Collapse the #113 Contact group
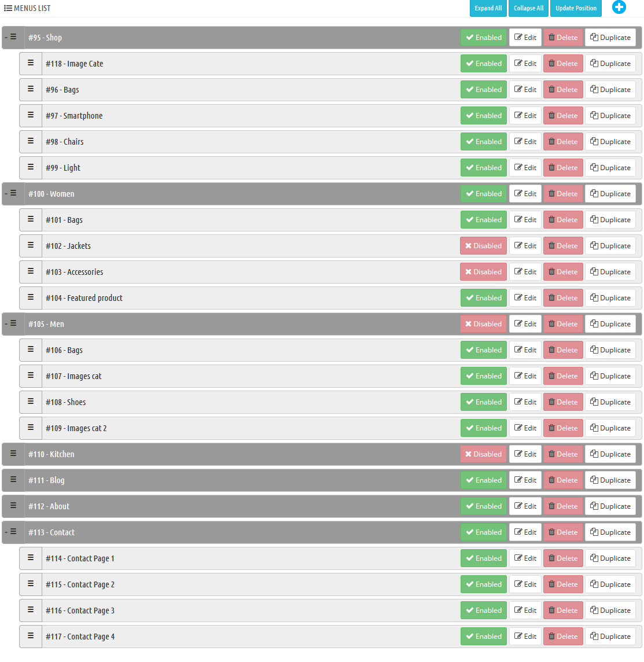Viewport: 644px width, 662px height. [6, 532]
